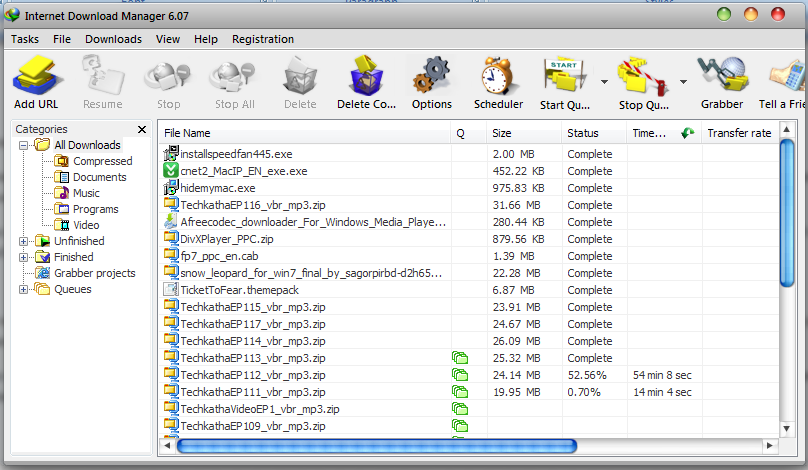Click the vertical scrollbar down arrow

[787, 428]
